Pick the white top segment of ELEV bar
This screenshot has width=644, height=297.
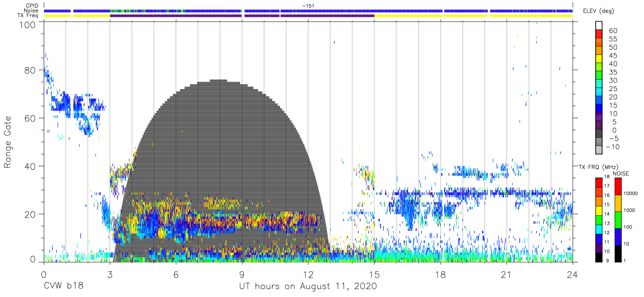pyautogui.click(x=599, y=26)
